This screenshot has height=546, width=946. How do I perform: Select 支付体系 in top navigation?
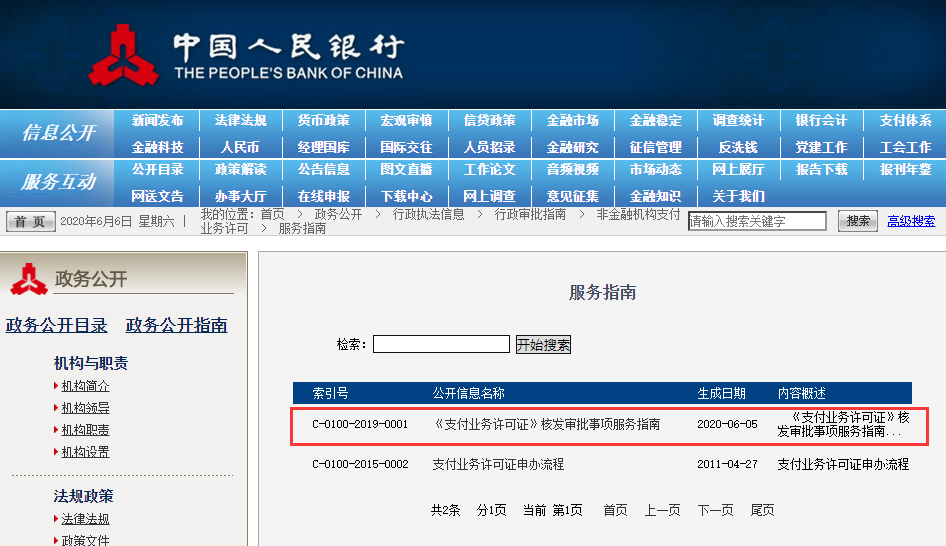(x=905, y=120)
